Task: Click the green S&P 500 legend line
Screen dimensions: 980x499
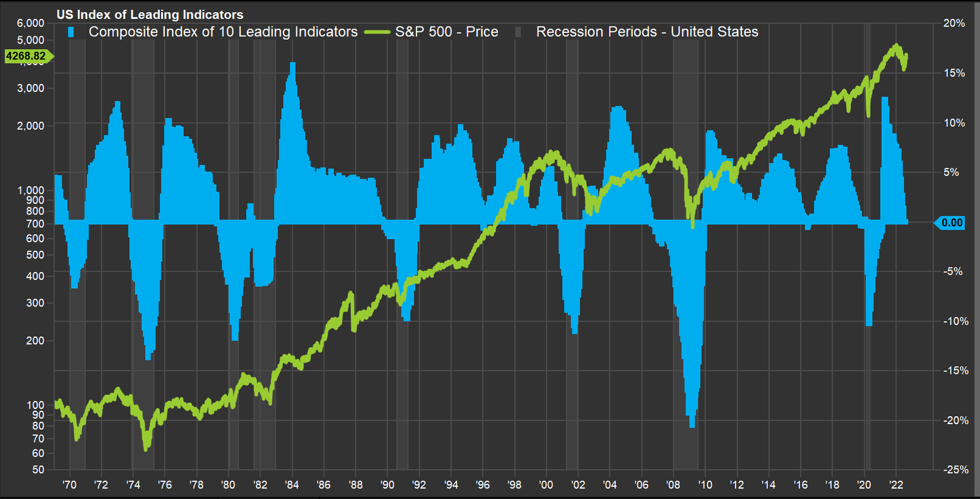Action: tap(377, 32)
